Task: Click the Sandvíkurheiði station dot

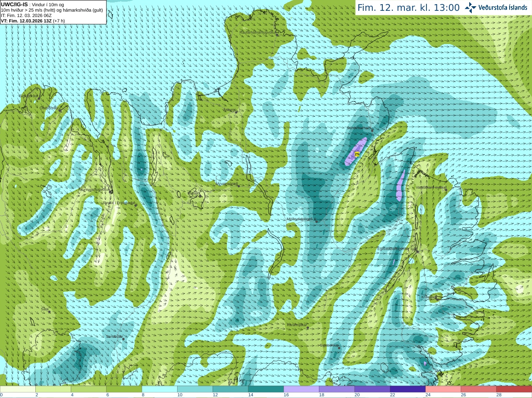Action: pos(372,130)
